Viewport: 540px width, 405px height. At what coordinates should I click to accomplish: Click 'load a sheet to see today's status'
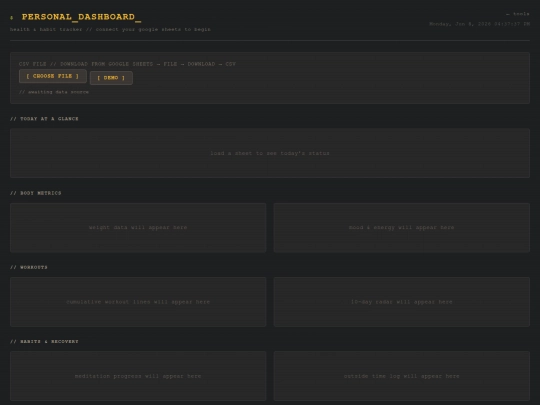270,153
